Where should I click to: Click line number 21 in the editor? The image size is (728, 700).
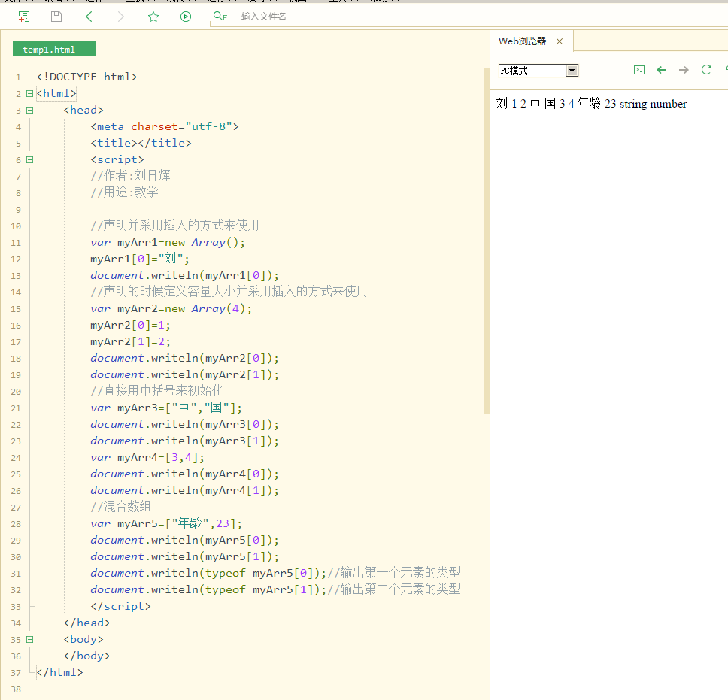16,408
